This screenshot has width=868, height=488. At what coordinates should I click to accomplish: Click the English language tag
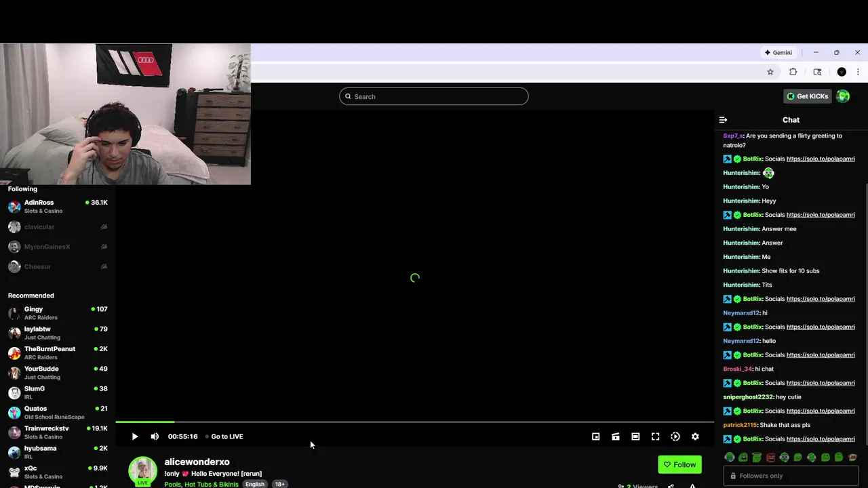(x=255, y=485)
